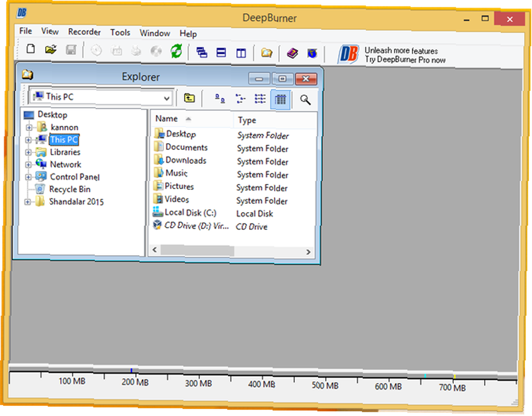Click the greyed-out save floppy disk icon
The height and width of the screenshot is (416, 532).
pos(71,50)
